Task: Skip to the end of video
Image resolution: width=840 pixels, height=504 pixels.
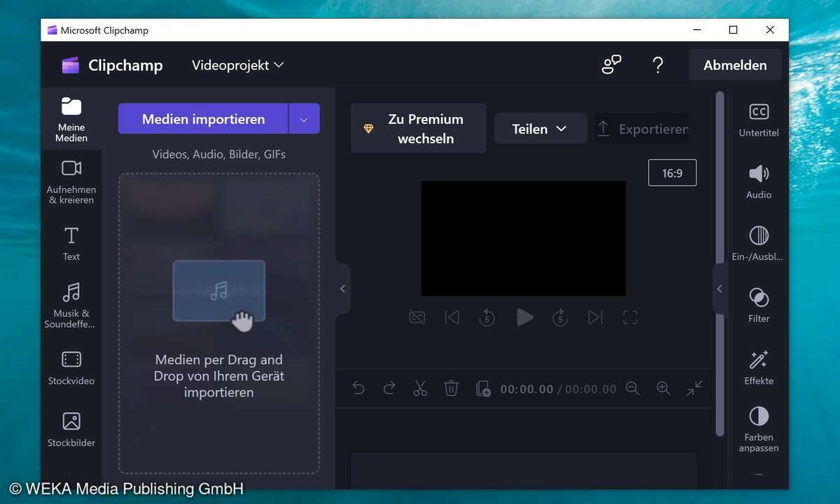Action: (595, 318)
